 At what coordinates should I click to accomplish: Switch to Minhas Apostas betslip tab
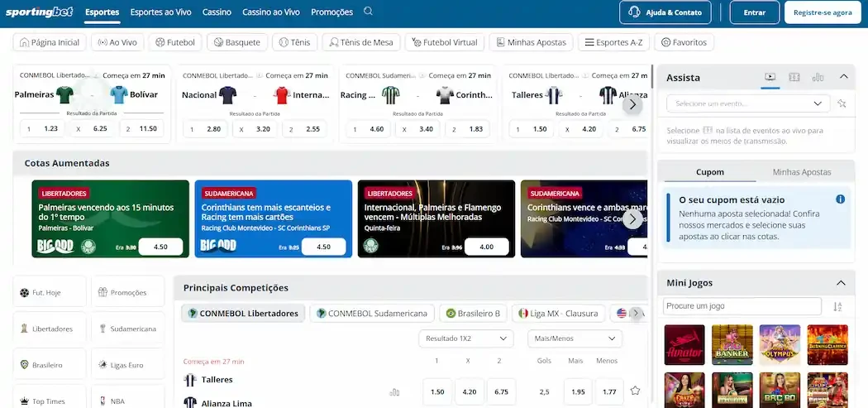tap(802, 172)
